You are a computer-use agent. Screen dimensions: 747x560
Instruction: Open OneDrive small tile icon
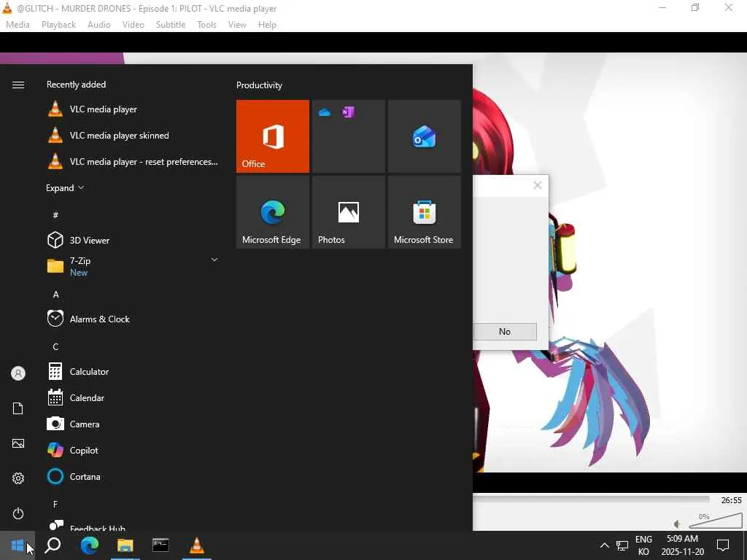[x=325, y=112]
